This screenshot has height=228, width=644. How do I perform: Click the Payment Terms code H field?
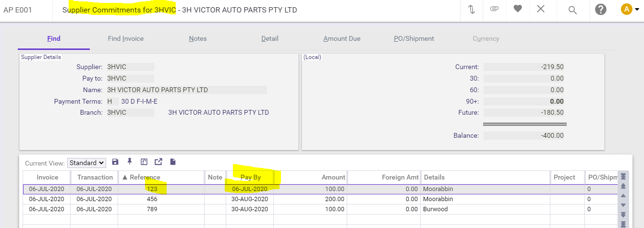(112, 101)
